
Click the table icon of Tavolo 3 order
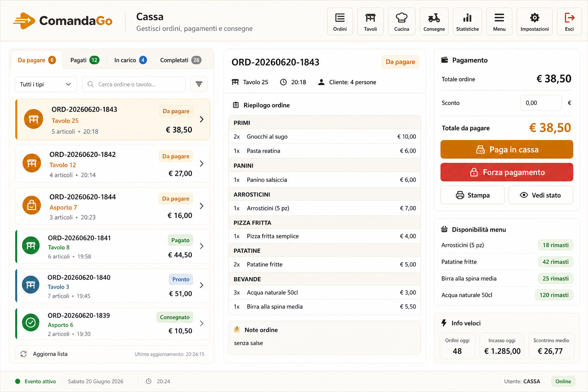(x=31, y=285)
